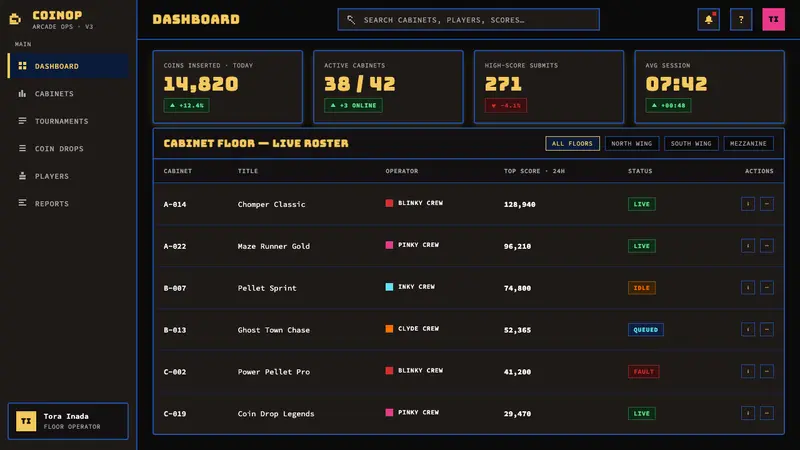Click the dash action icon for B-013
800x450 pixels.
pos(766,330)
